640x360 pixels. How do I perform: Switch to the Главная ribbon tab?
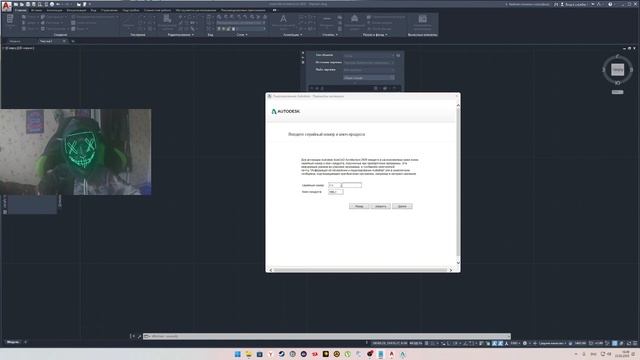[20, 10]
